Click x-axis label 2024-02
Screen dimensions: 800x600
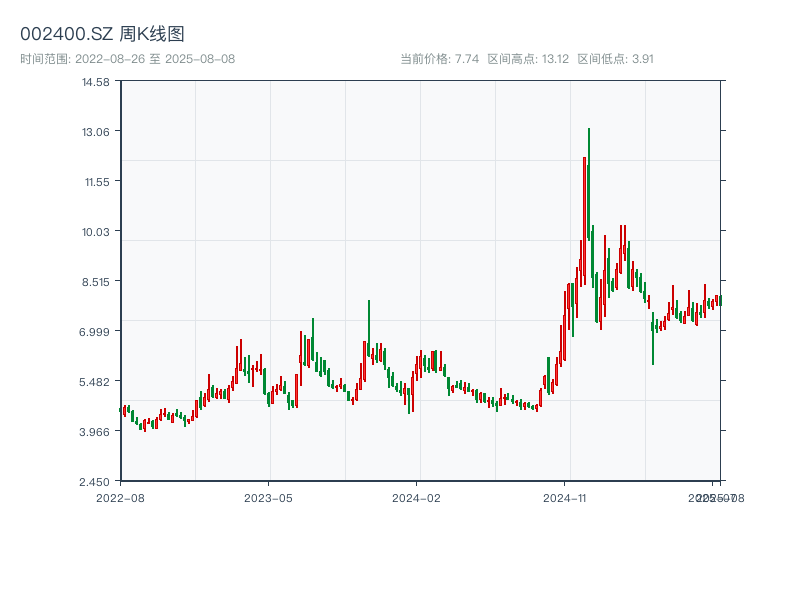coord(416,498)
